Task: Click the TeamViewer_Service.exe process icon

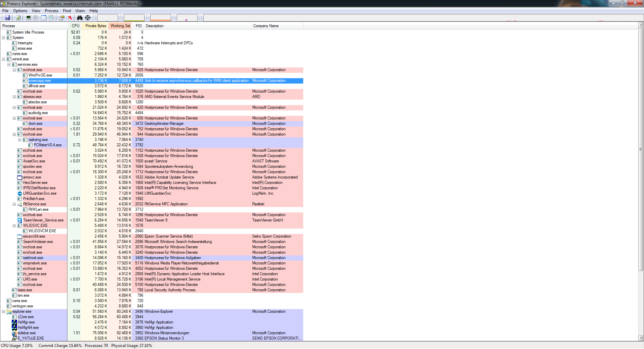Action: point(20,220)
